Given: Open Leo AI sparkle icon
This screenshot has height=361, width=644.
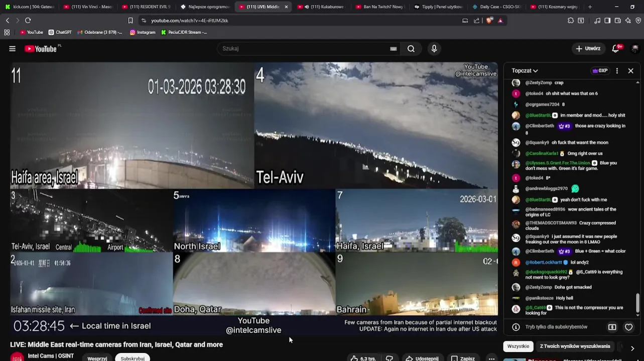Looking at the screenshot, I should coord(628,21).
